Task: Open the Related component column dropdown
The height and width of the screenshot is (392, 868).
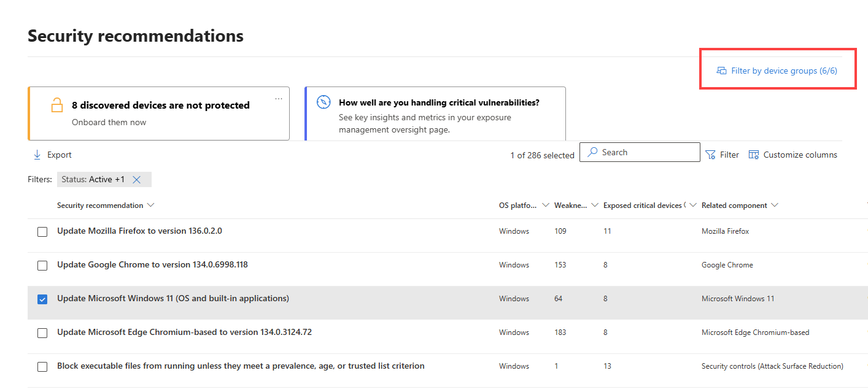Action: coord(775,205)
